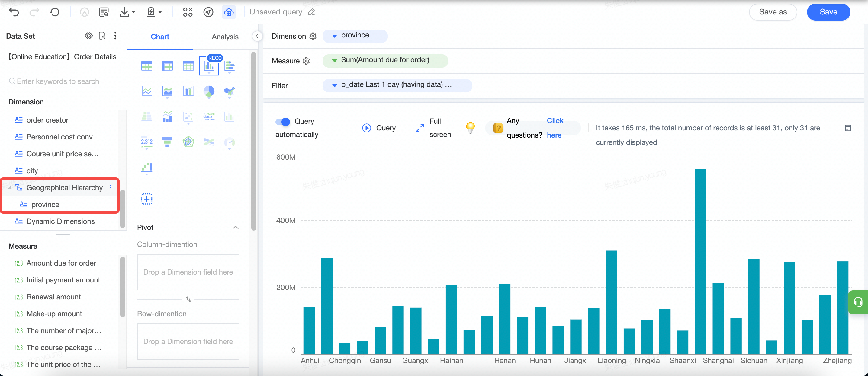Open the download dropdown arrow
868x376 pixels.
point(133,12)
